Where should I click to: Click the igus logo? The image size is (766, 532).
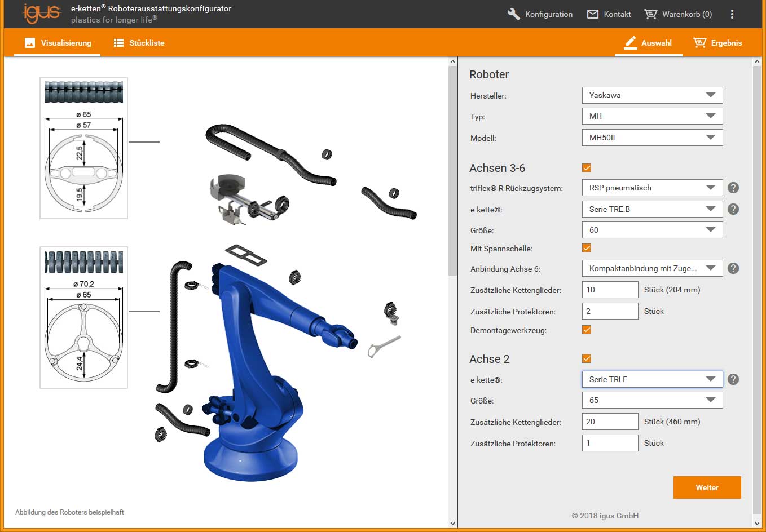coord(41,13)
